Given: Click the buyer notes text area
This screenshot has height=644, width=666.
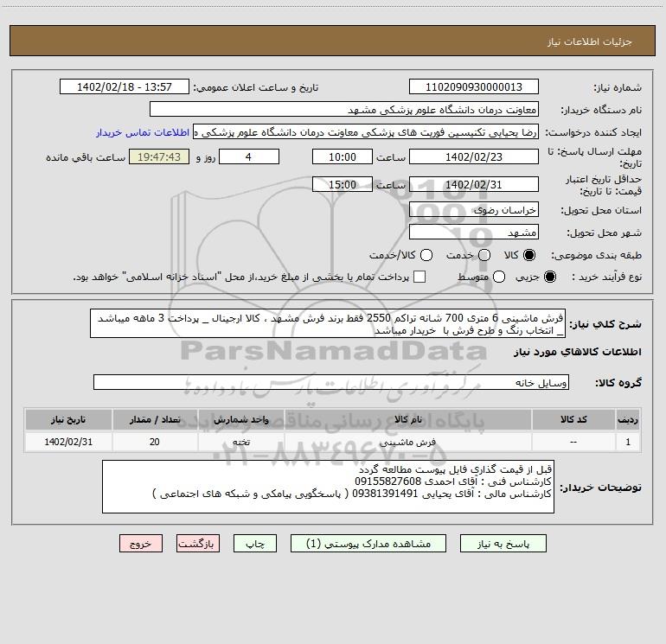Looking at the screenshot, I should coord(328,487).
